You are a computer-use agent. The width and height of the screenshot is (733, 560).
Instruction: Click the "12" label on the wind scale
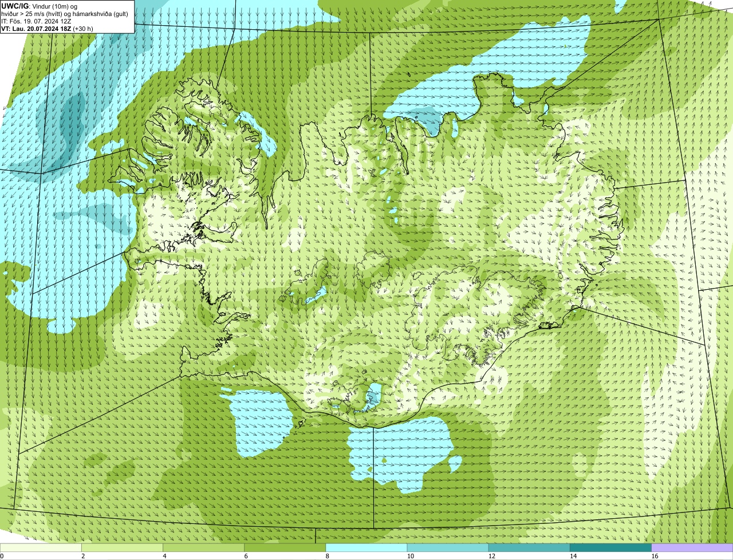pos(492,556)
